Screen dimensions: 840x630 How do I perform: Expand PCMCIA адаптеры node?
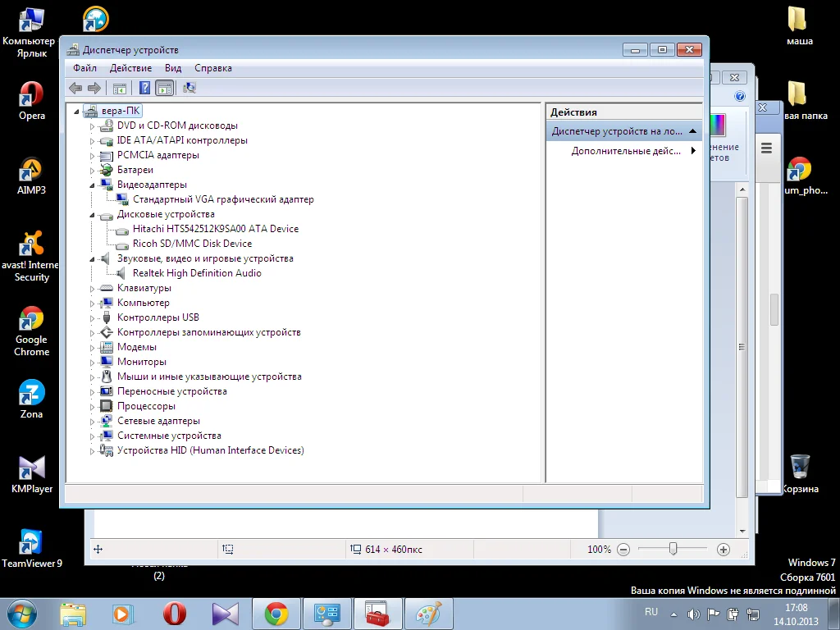(x=92, y=156)
